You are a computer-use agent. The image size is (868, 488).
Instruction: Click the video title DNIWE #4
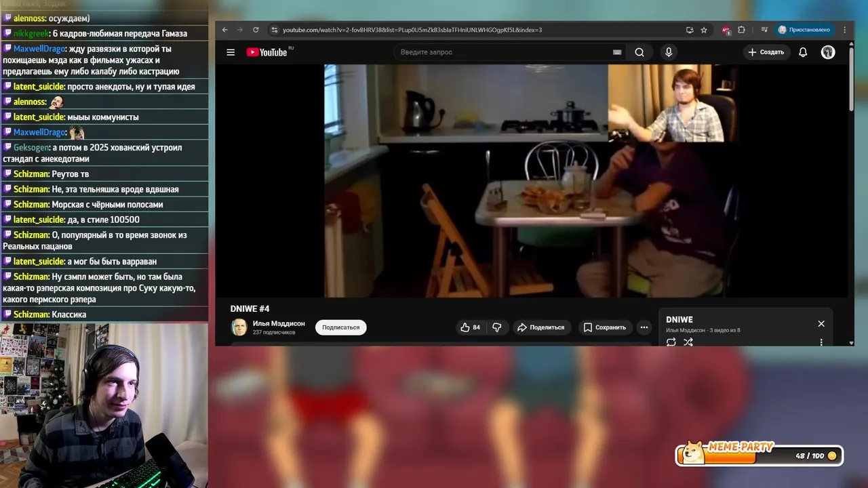tap(250, 309)
